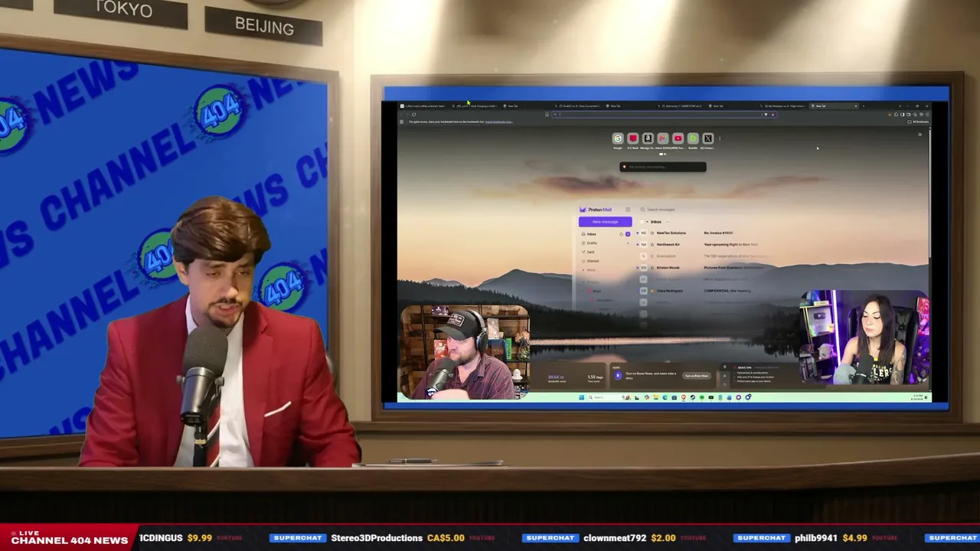980x551 pixels.
Task: Focus the new tab page search box
Action: pos(663,167)
